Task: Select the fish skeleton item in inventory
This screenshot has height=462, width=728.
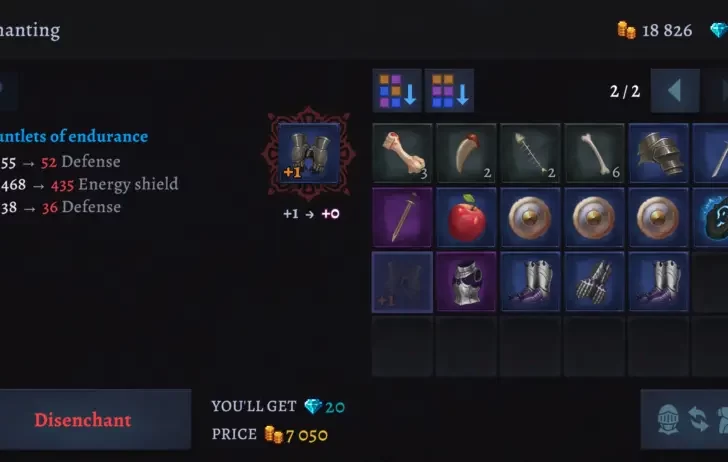Action: click(x=530, y=153)
